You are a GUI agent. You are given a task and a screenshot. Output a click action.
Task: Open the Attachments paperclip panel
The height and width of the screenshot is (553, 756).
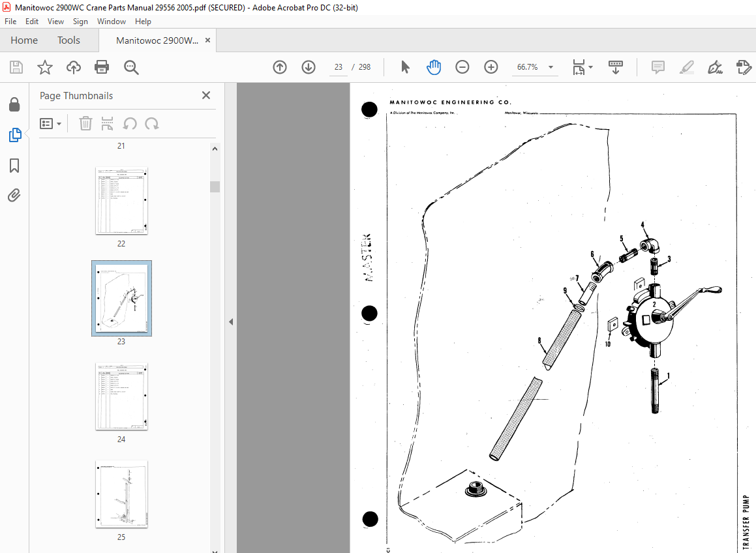[x=14, y=195]
